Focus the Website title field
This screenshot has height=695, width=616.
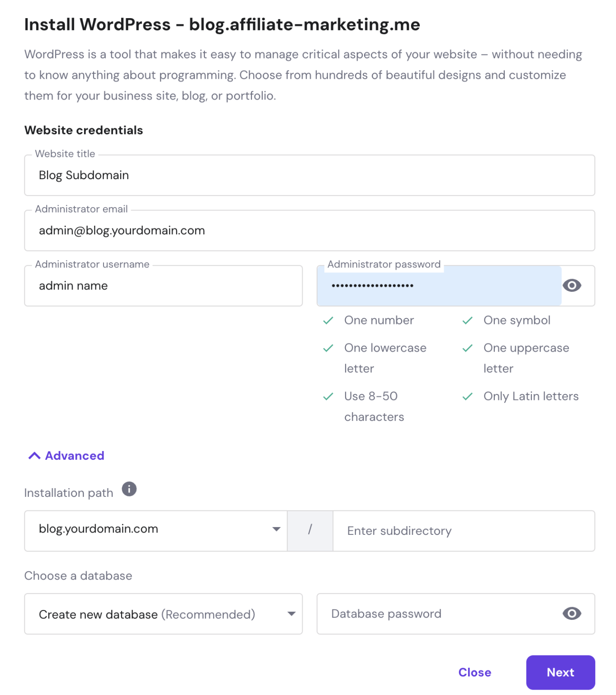(x=309, y=176)
